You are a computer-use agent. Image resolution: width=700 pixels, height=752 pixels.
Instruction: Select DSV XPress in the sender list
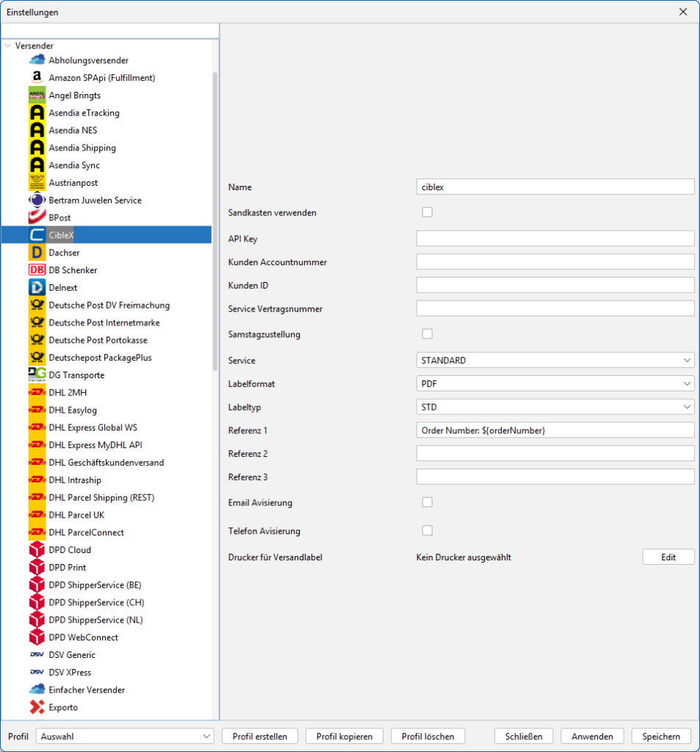coord(70,673)
